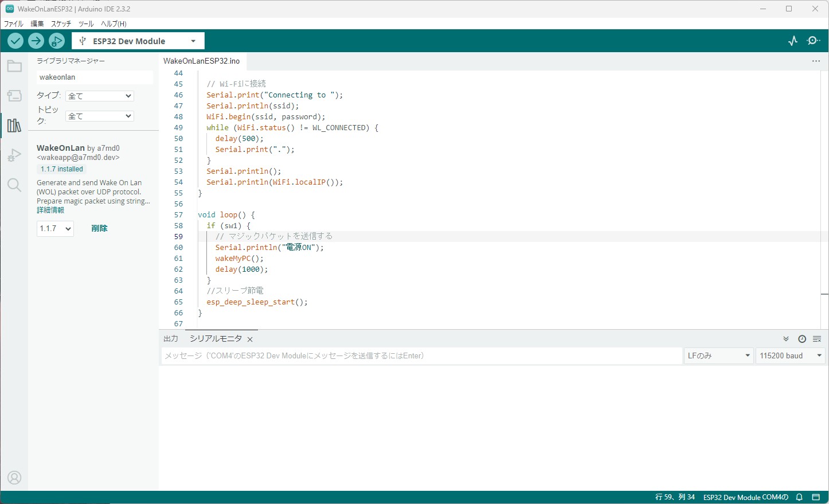The width and height of the screenshot is (829, 504).
Task: Click the serial monitor message input field
Action: pyautogui.click(x=421, y=355)
